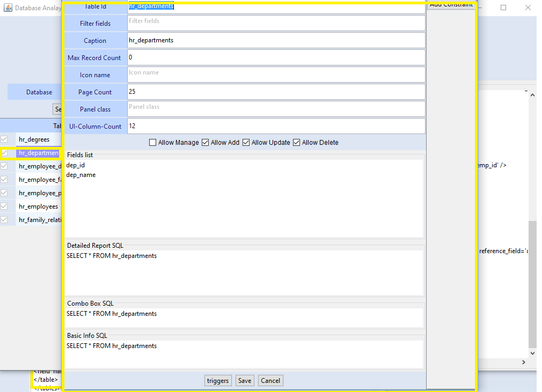Click the scroll up arrow on right panel
This screenshot has height=392, width=542.
click(x=532, y=94)
